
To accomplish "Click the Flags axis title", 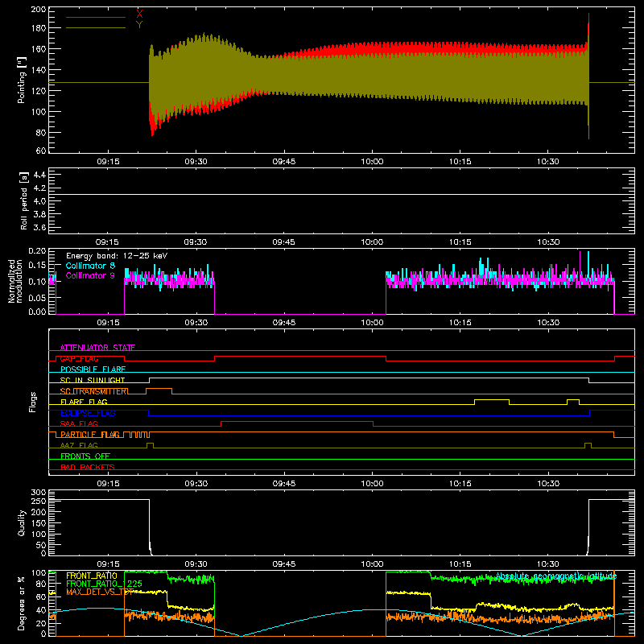I will (x=33, y=402).
